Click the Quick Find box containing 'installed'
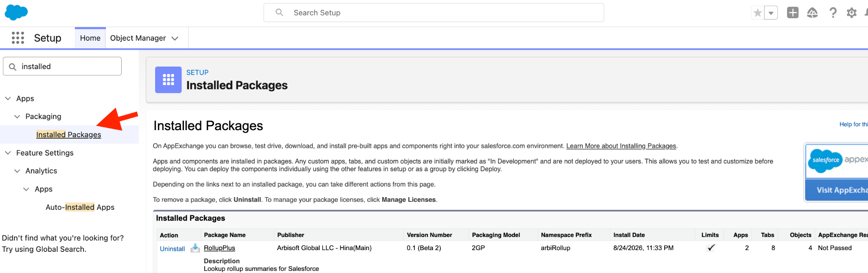This screenshot has width=868, height=273. click(62, 66)
